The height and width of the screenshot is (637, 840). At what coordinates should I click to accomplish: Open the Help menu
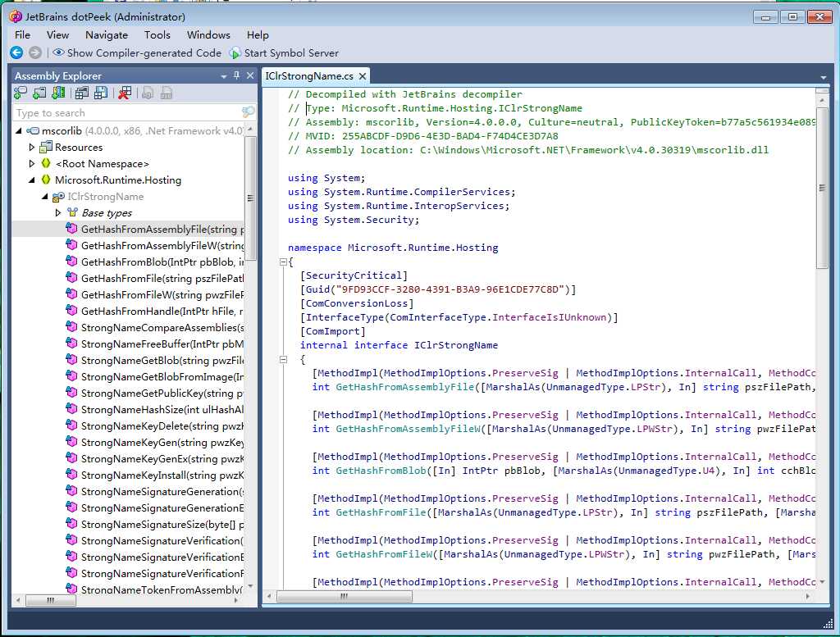[x=258, y=34]
